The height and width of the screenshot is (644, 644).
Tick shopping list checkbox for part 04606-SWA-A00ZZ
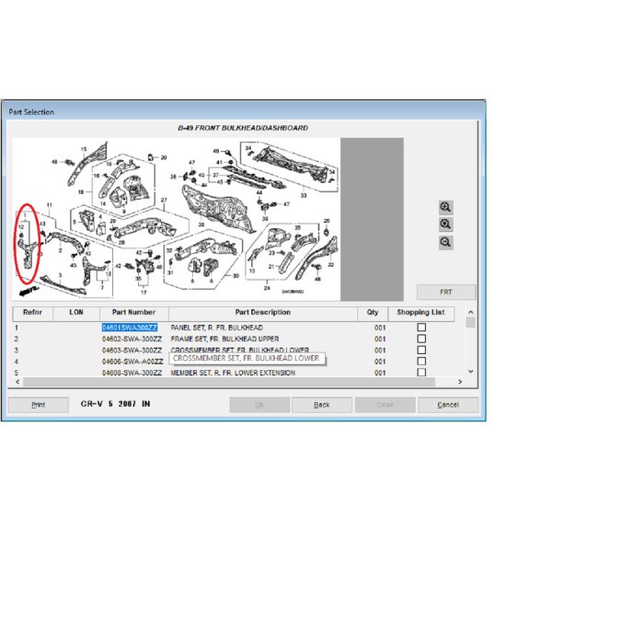pyautogui.click(x=421, y=361)
